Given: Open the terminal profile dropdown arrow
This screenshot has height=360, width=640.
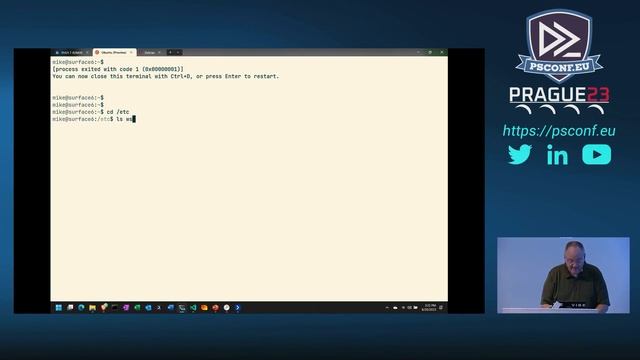Looking at the screenshot, I should click(178, 53).
